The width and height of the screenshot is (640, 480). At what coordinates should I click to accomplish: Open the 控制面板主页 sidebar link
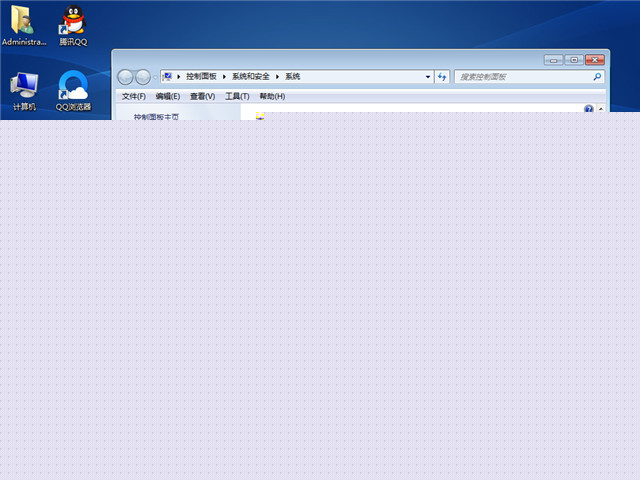point(156,117)
